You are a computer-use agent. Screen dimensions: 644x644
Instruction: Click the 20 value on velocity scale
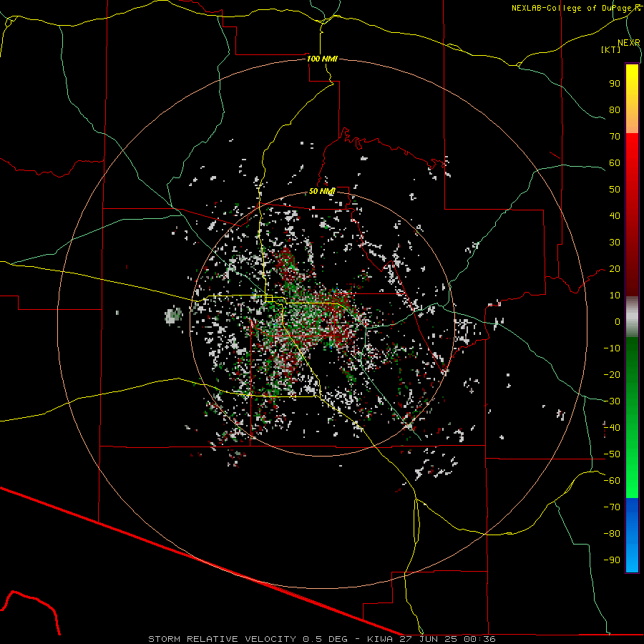(x=615, y=268)
